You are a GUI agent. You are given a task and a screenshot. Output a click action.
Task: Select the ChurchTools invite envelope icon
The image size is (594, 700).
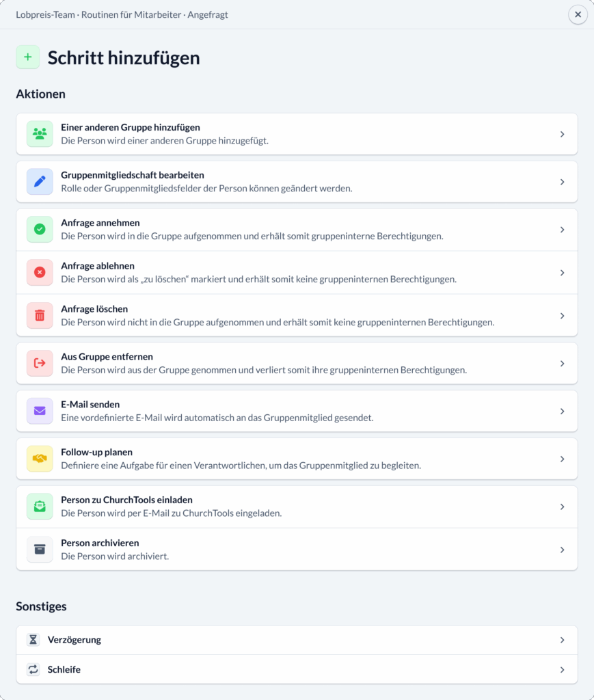[x=39, y=507]
